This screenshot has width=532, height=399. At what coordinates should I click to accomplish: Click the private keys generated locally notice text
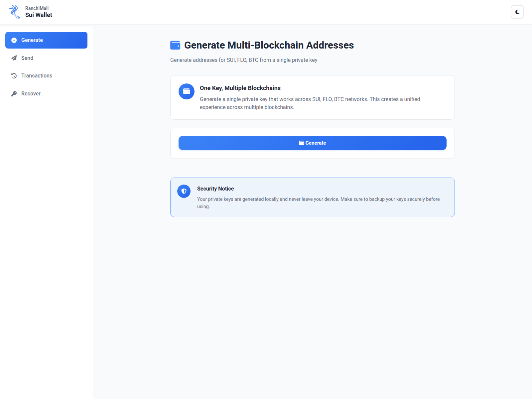tap(319, 203)
